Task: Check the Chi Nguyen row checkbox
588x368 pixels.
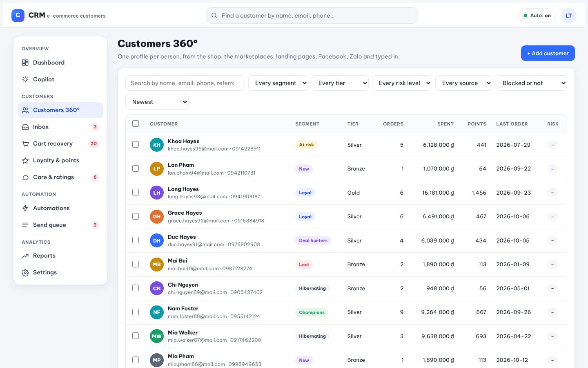Action: (x=136, y=288)
